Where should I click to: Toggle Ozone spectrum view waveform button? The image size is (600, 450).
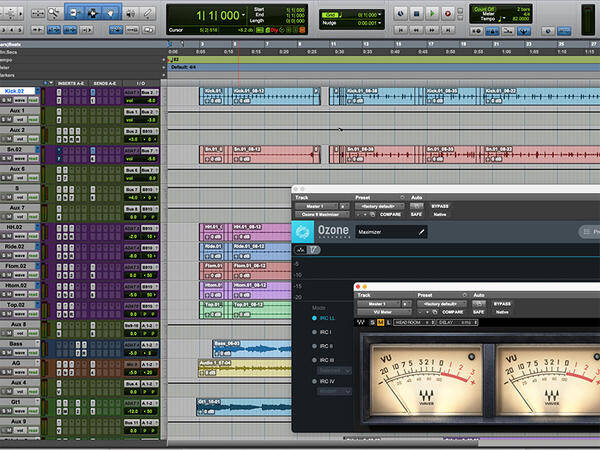tap(301, 250)
